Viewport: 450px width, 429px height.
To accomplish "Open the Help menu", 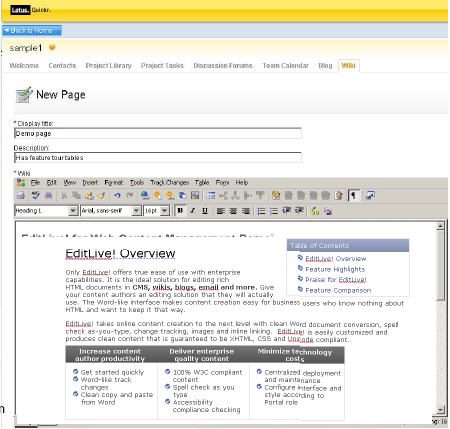I will tap(242, 182).
